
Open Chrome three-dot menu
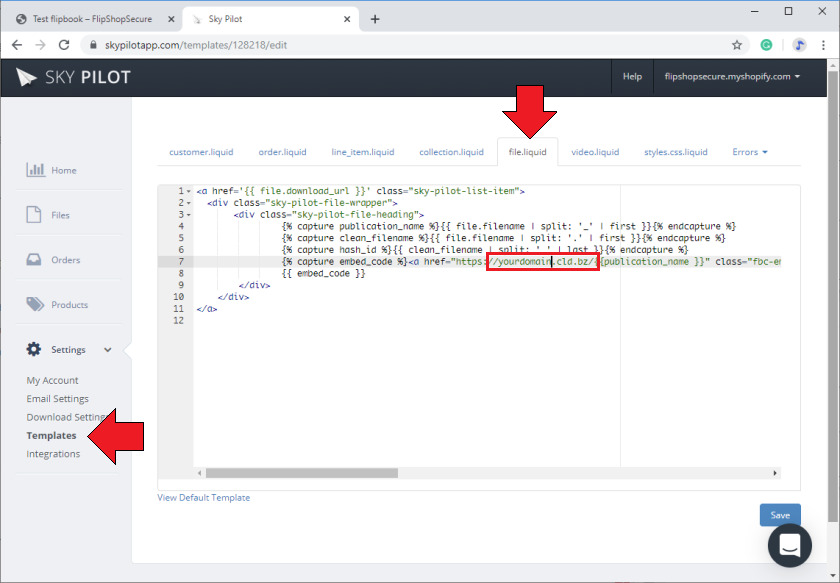tap(823, 45)
